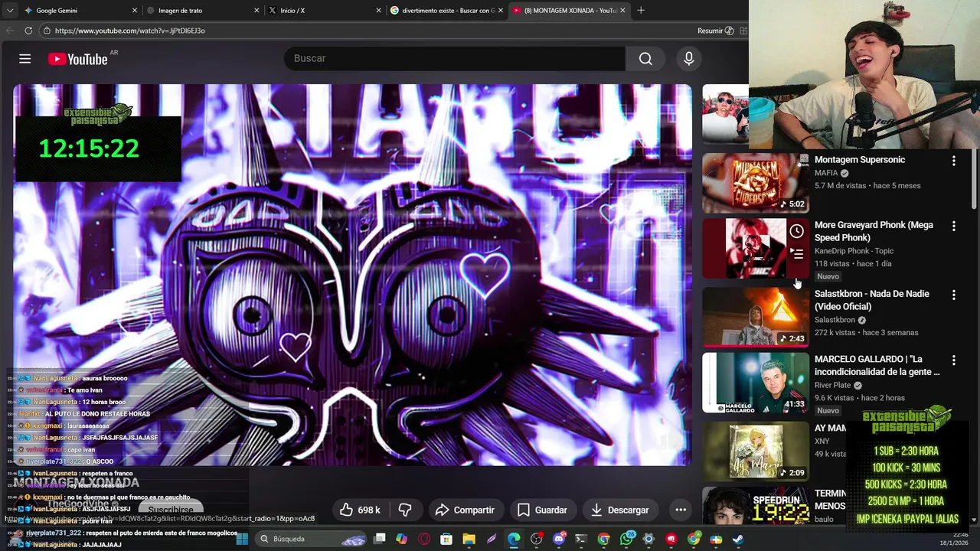The height and width of the screenshot is (551, 980).
Task: Open the tab list dropdown arrow
Action: tap(10, 11)
